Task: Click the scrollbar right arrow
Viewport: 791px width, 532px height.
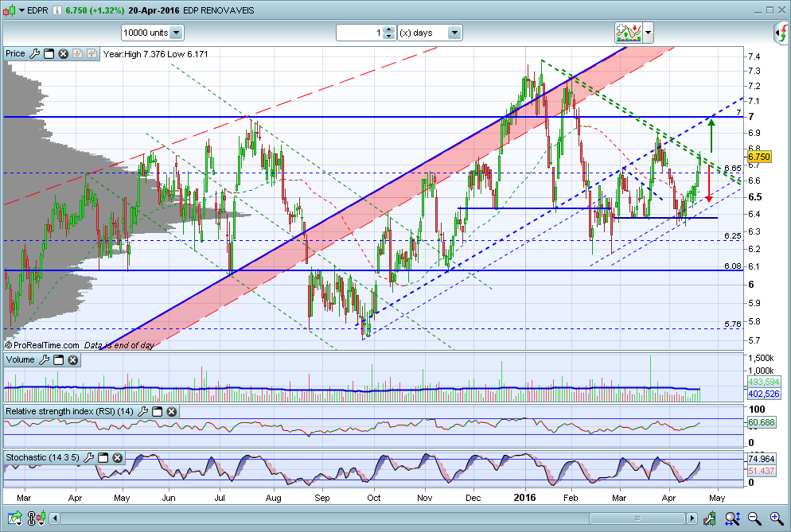Action: point(692,518)
